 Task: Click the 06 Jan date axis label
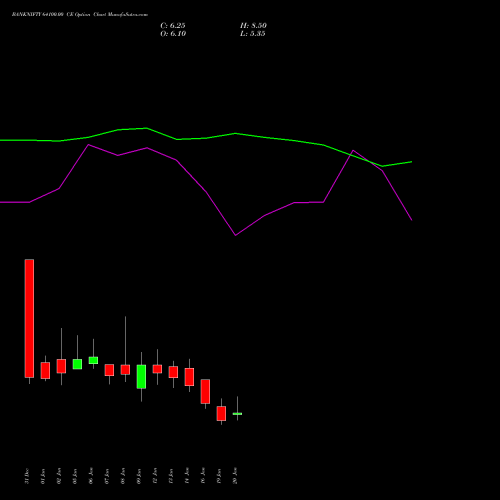[91, 476]
